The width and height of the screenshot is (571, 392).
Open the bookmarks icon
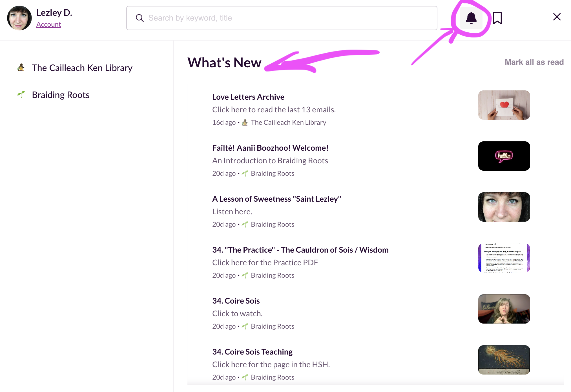pos(497,18)
